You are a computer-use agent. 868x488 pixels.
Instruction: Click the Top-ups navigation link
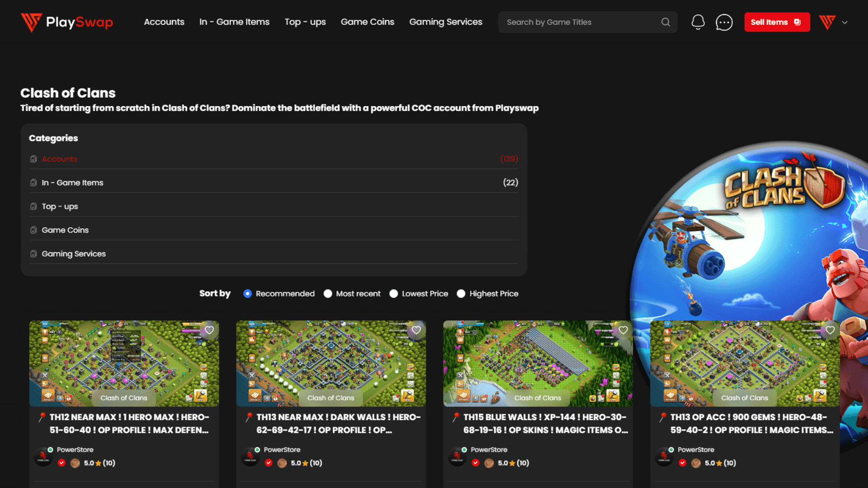(x=305, y=22)
